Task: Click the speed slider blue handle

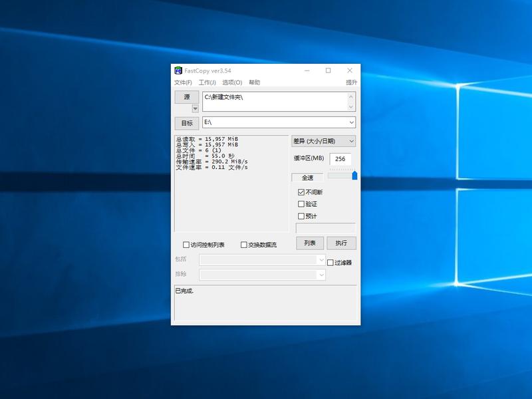Action: (354, 176)
